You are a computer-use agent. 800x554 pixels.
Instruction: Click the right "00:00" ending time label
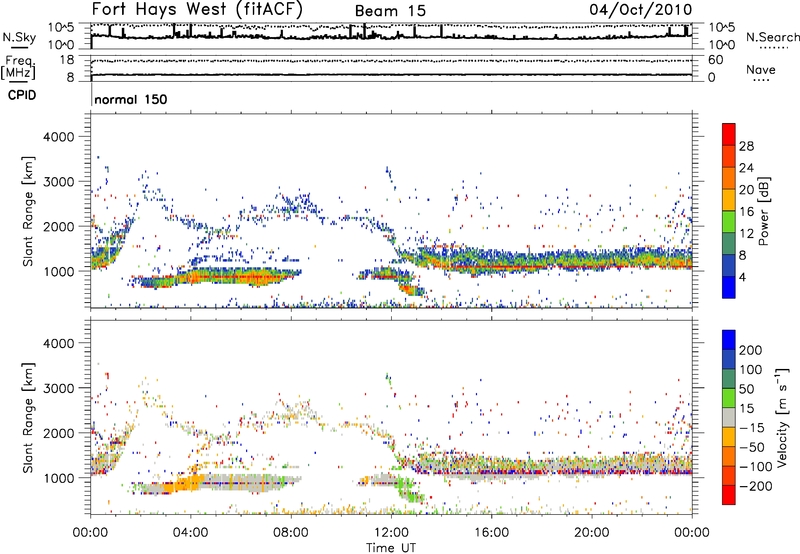692,533
